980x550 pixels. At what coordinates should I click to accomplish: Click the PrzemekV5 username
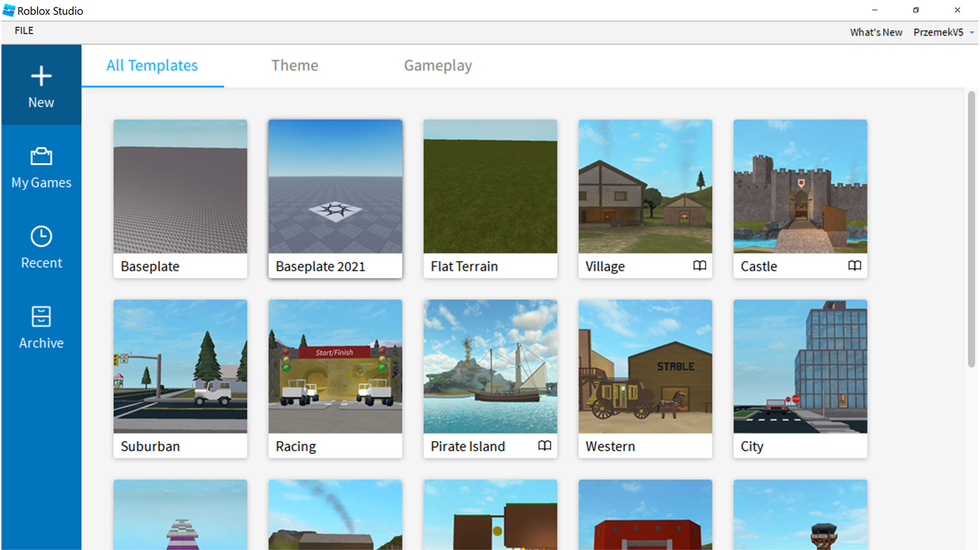[x=938, y=32]
